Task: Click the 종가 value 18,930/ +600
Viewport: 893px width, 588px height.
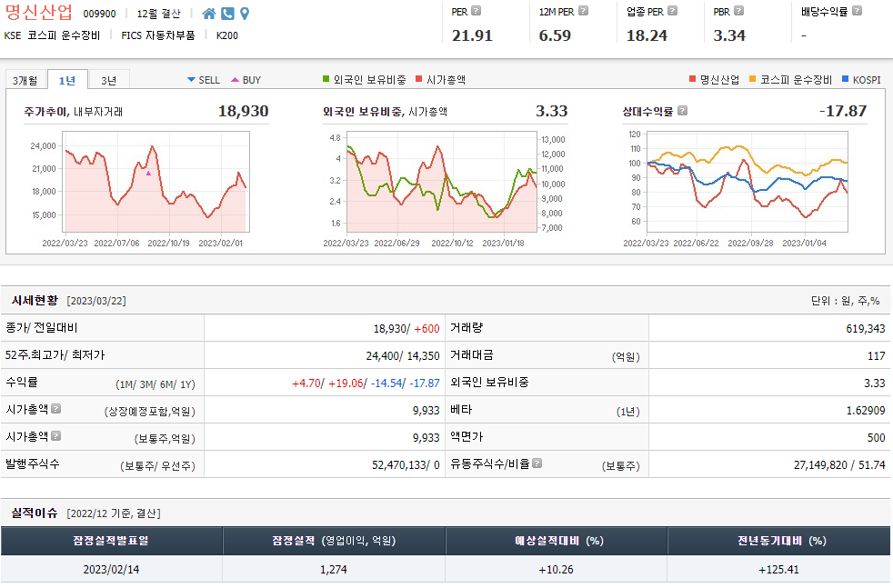Action: click(x=406, y=328)
